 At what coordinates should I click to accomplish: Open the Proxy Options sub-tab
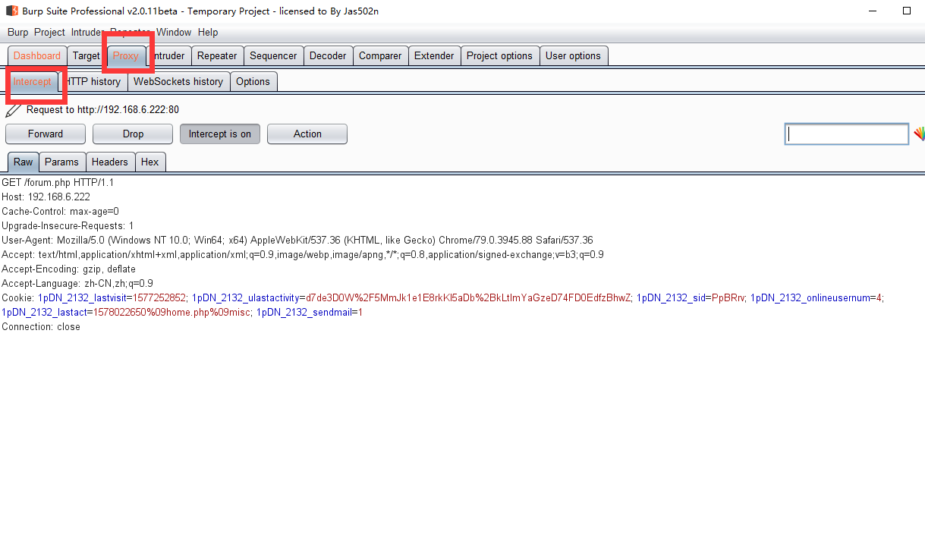click(x=253, y=82)
